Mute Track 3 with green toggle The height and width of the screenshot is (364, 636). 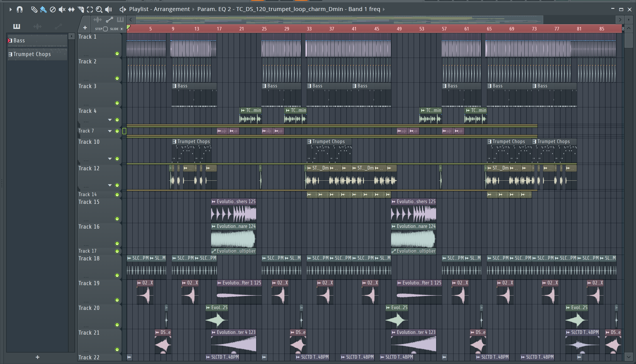point(117,103)
